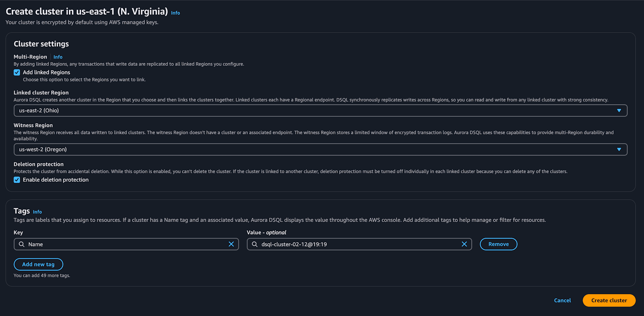
Task: Click the 'Enable deletion protection' label
Action: [56, 180]
